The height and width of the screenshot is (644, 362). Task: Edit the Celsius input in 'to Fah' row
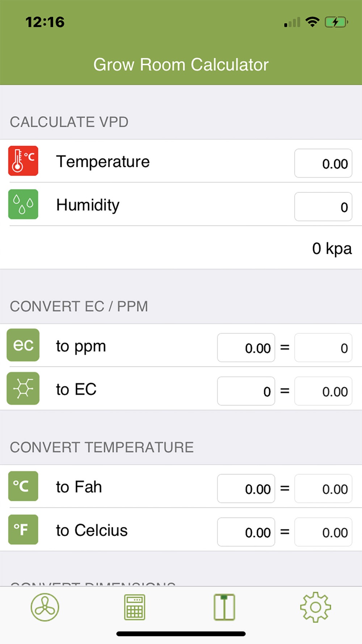tap(246, 488)
